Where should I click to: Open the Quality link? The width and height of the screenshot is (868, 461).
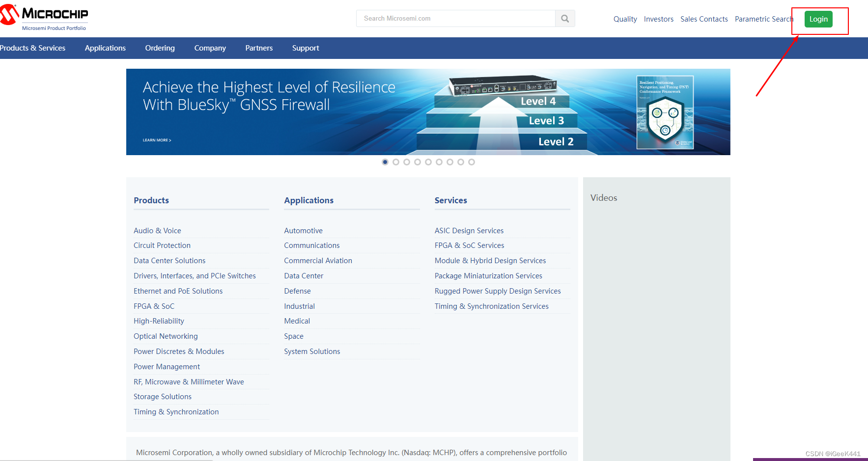tap(625, 19)
